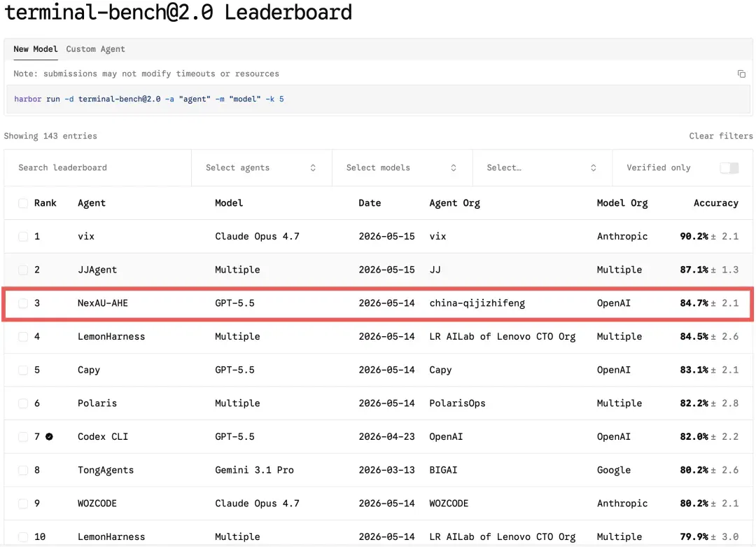Sort by the Accuracy column header
The width and height of the screenshot is (756, 547).
[x=716, y=203]
